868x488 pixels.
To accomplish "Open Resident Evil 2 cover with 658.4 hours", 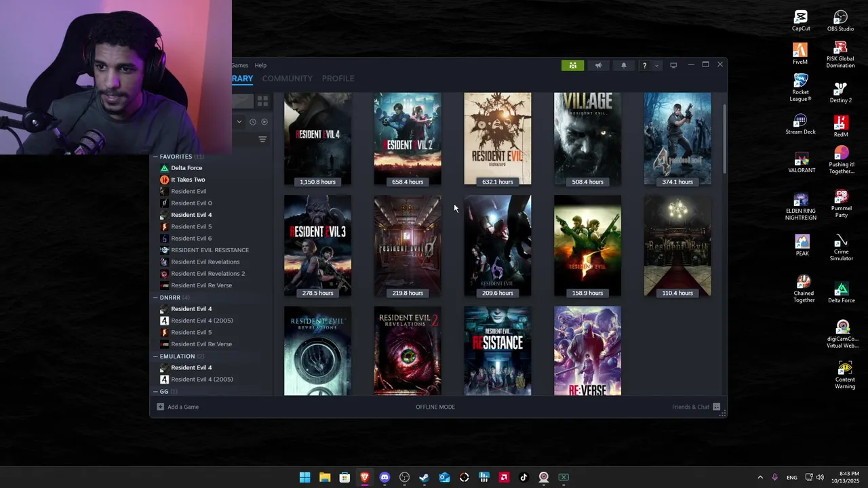I will click(x=408, y=139).
